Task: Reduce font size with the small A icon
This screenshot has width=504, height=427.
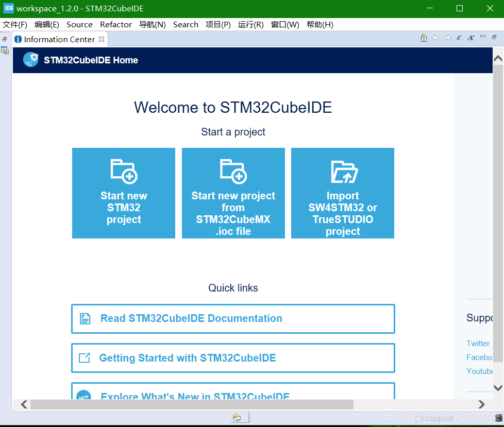Action: [459, 38]
